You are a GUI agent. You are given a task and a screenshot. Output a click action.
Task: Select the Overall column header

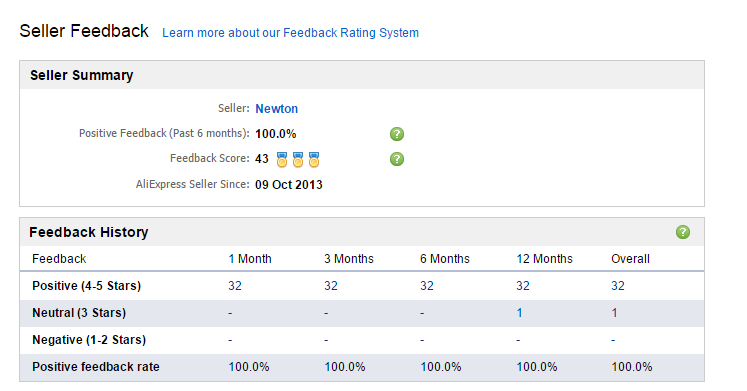tap(630, 259)
